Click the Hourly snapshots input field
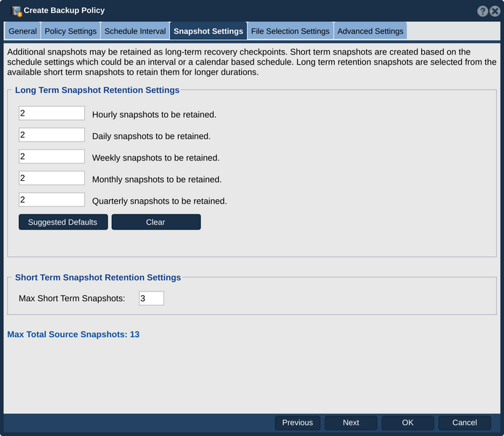 (52, 113)
